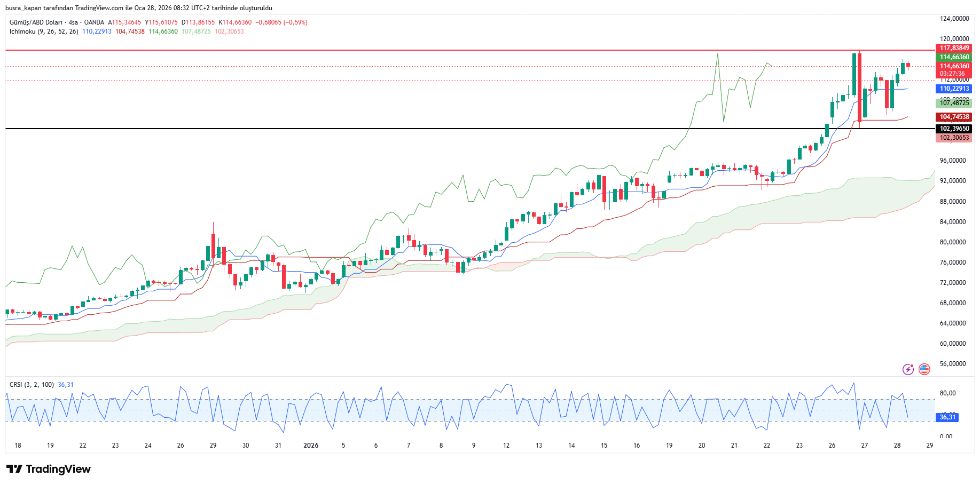Click the 2026 year marker on time axis
Image resolution: width=980 pixels, height=485 pixels.
tap(311, 446)
